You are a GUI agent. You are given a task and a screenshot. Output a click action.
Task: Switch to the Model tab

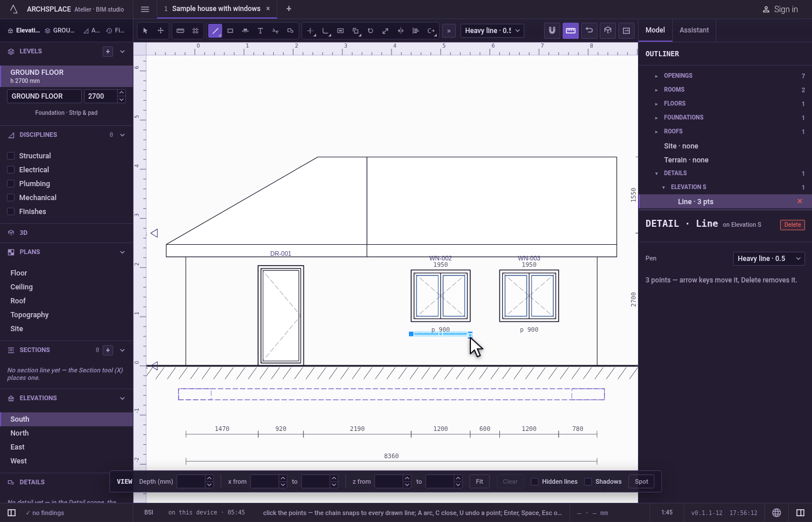click(655, 30)
